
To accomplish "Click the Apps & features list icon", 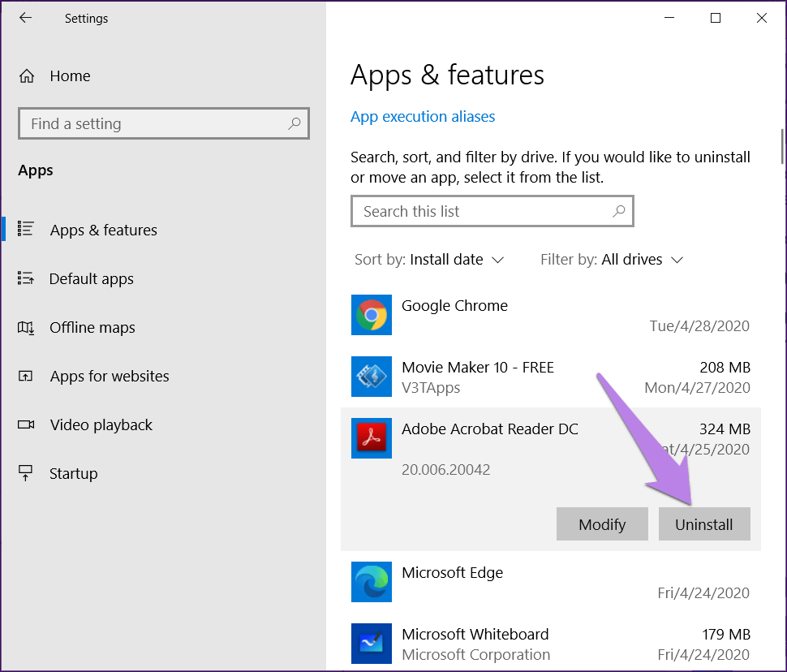I will coord(26,229).
